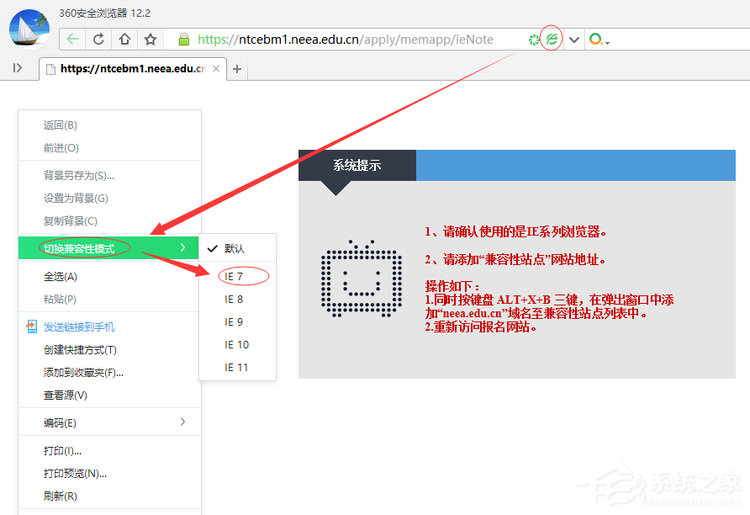Click the green back navigation arrow
This screenshot has width=750, height=515.
[73, 39]
